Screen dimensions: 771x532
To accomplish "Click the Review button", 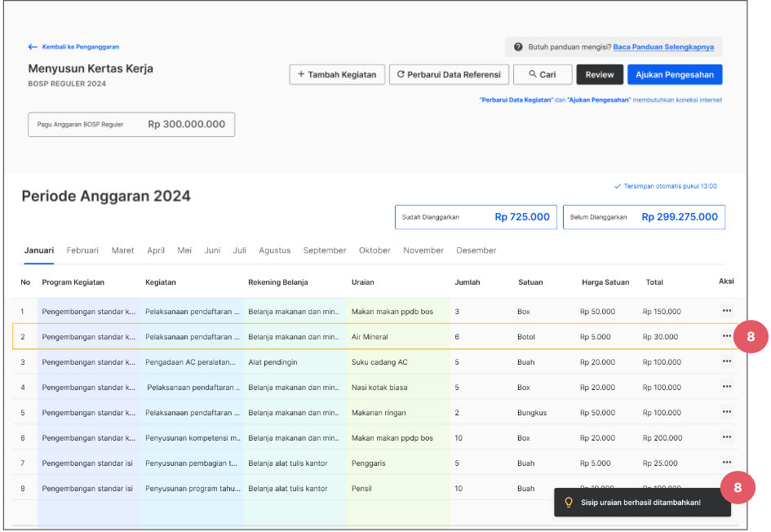I will (x=600, y=75).
